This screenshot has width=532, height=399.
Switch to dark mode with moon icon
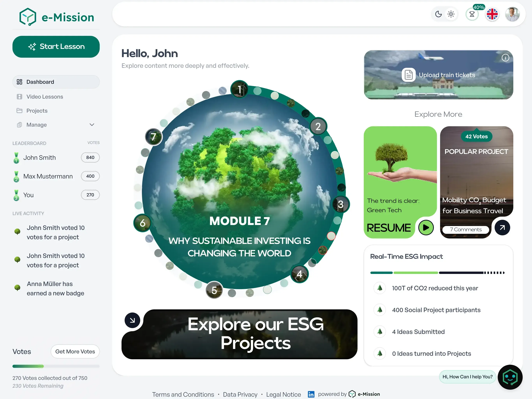(439, 14)
